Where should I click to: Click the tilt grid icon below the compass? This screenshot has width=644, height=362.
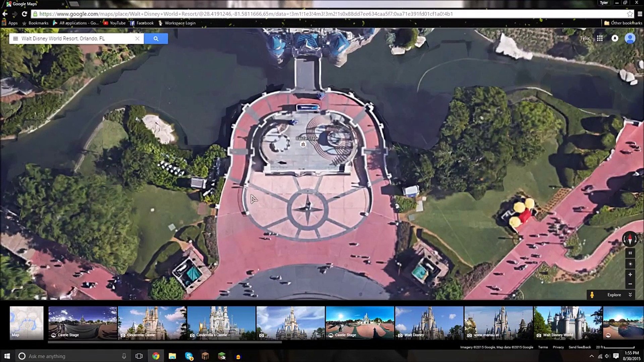pos(630,252)
